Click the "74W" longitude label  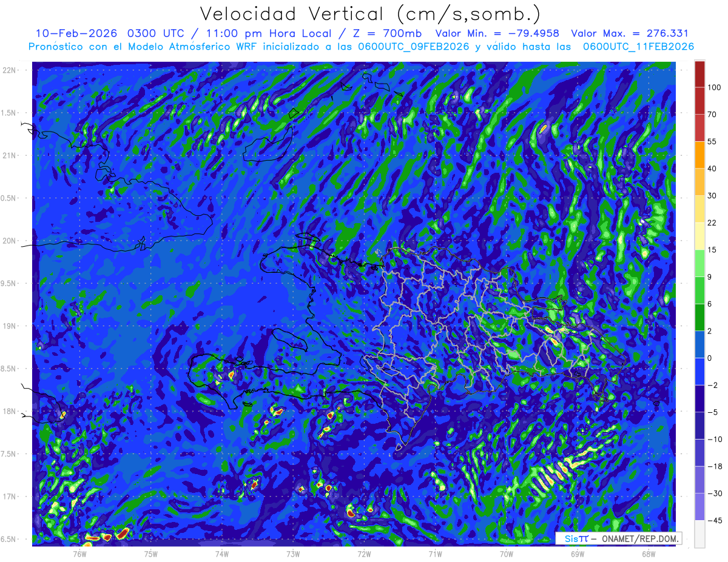click(x=222, y=554)
